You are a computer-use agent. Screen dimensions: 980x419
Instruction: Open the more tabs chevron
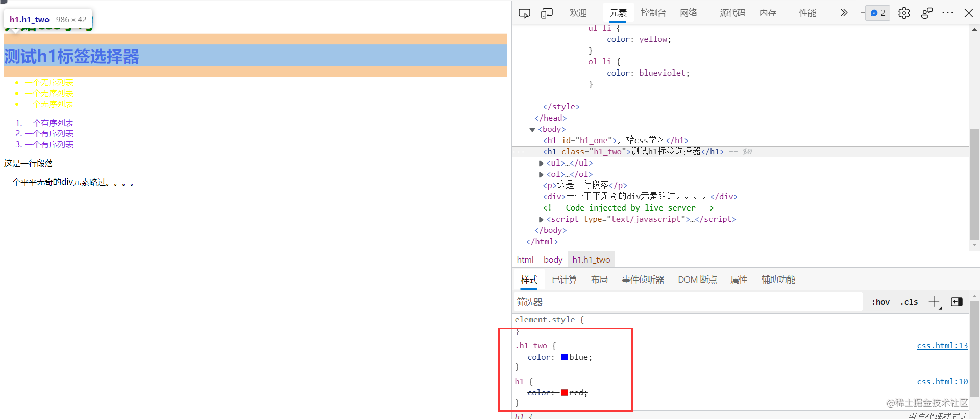point(844,13)
